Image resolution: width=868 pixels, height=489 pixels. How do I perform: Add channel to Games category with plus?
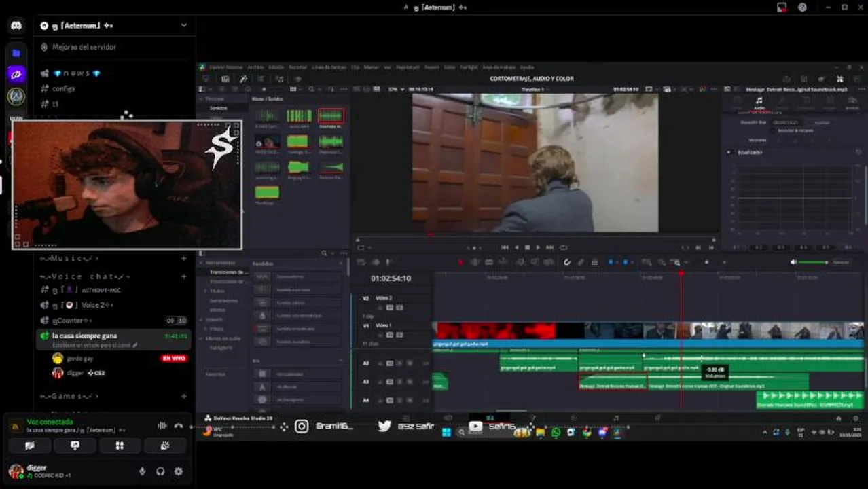[x=183, y=396]
